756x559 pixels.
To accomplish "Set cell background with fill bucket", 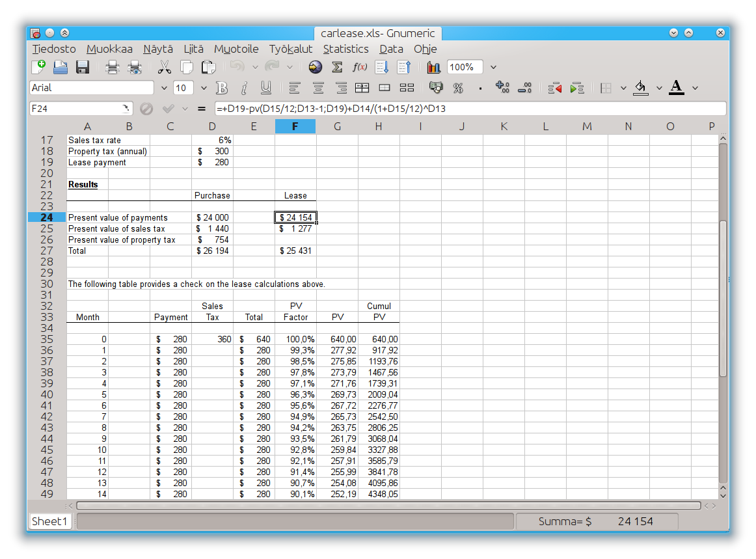I will point(640,88).
